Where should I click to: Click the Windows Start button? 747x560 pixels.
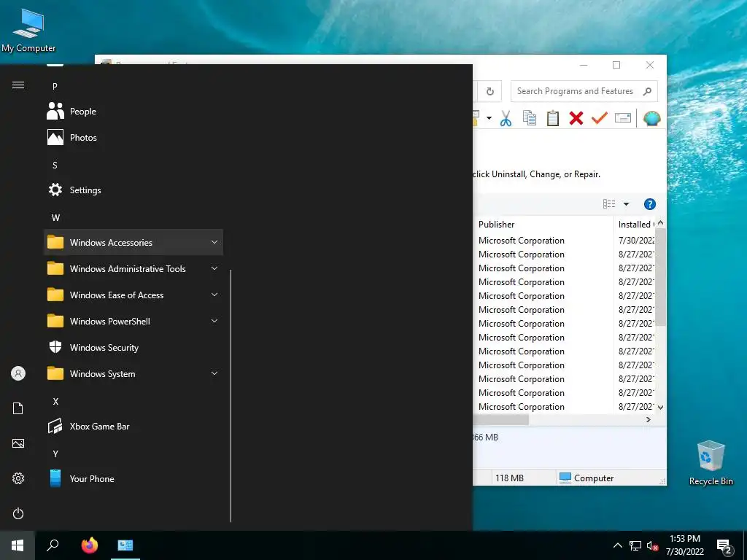click(18, 545)
